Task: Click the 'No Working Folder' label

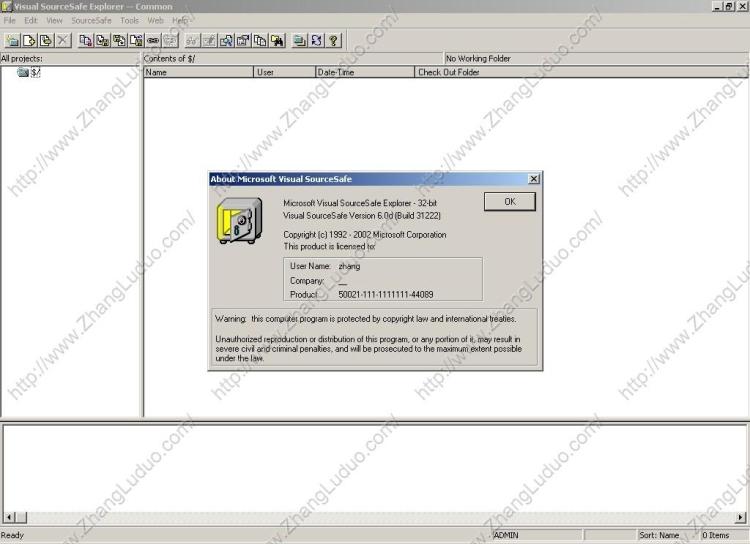Action: point(478,58)
